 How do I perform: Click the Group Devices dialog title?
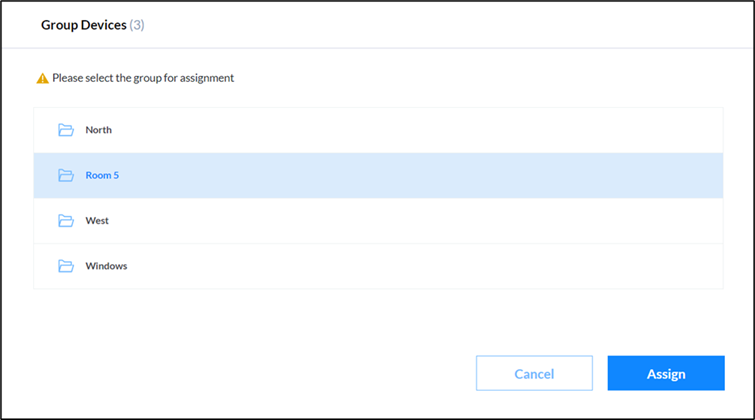coord(84,25)
